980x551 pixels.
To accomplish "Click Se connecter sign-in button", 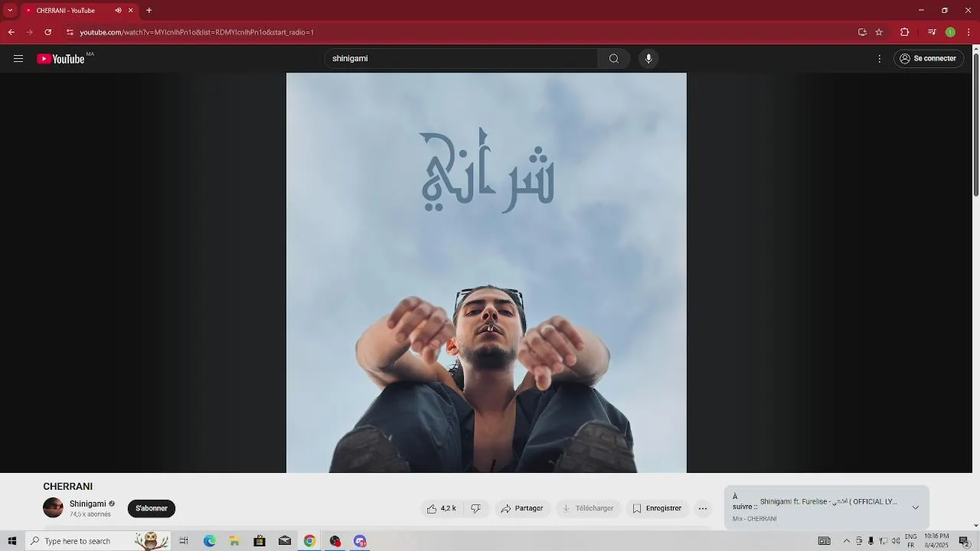I will 928,59.
